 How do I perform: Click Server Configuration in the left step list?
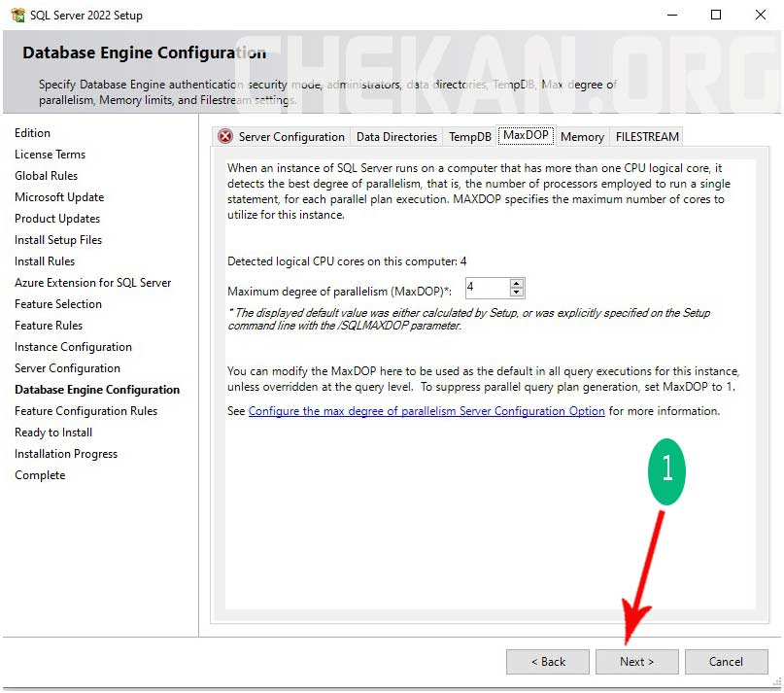click(67, 368)
